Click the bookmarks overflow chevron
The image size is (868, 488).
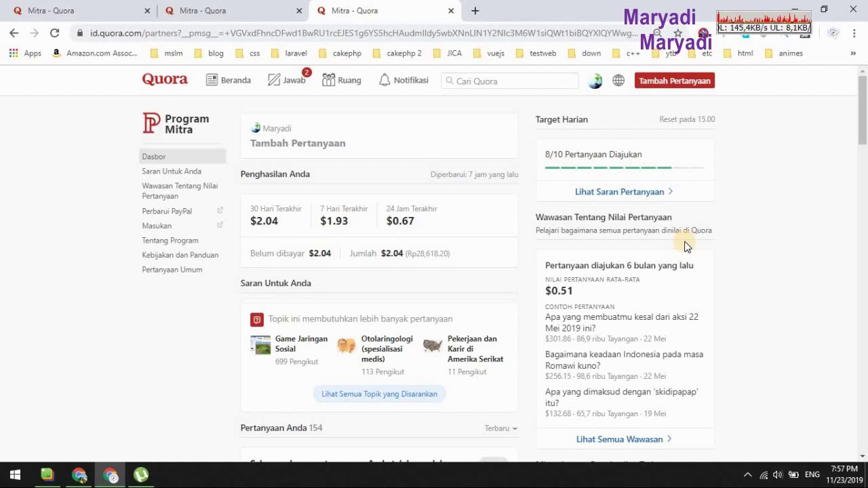point(853,53)
